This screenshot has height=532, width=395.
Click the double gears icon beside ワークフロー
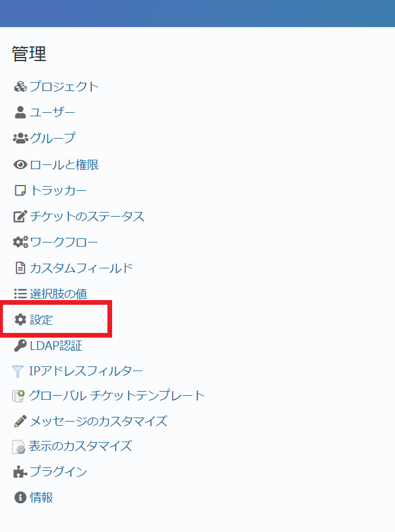[21, 242]
